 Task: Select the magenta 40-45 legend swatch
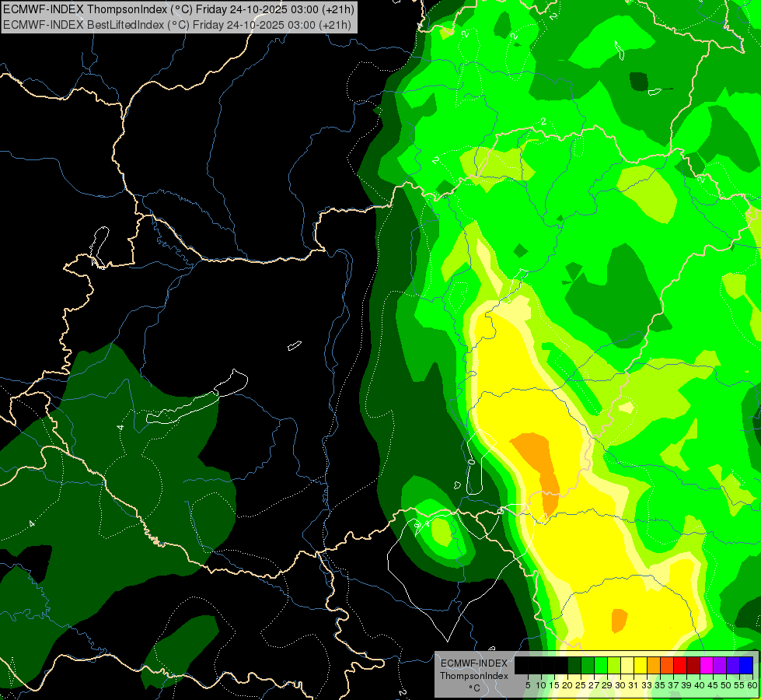point(706,665)
